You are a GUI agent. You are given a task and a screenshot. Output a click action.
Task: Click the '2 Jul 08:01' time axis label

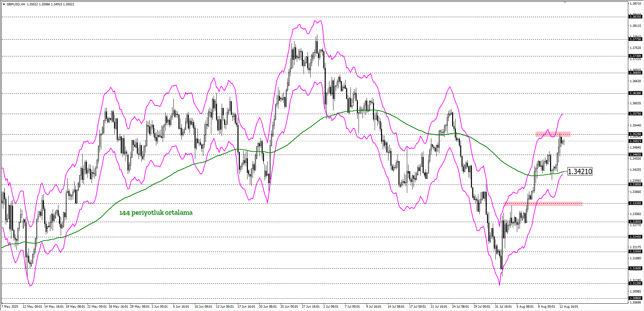pos(331,307)
